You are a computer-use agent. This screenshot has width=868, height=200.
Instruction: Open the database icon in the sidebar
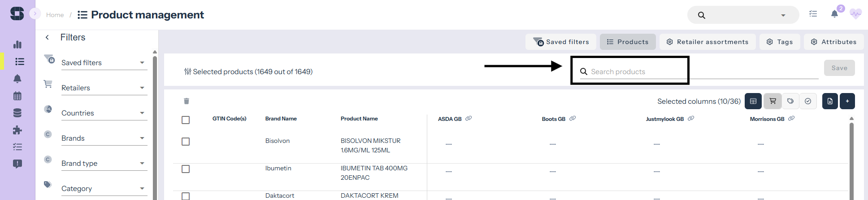pyautogui.click(x=17, y=113)
